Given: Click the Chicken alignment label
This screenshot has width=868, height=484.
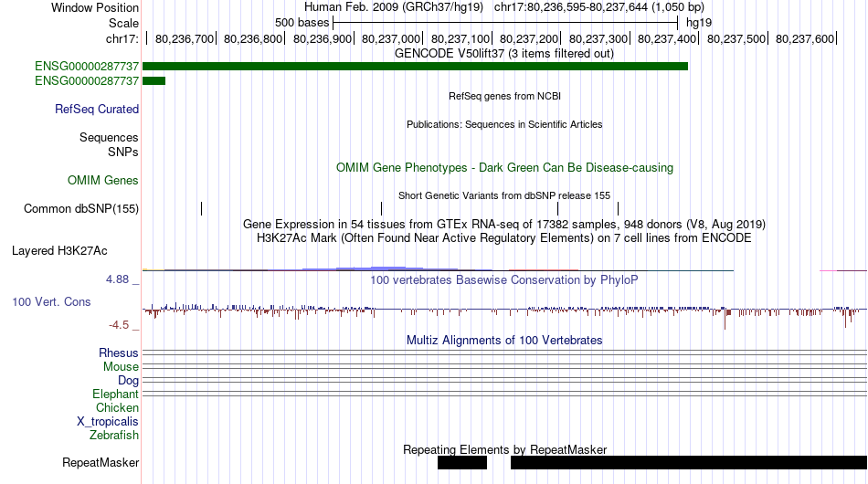Looking at the screenshot, I should (x=117, y=407).
